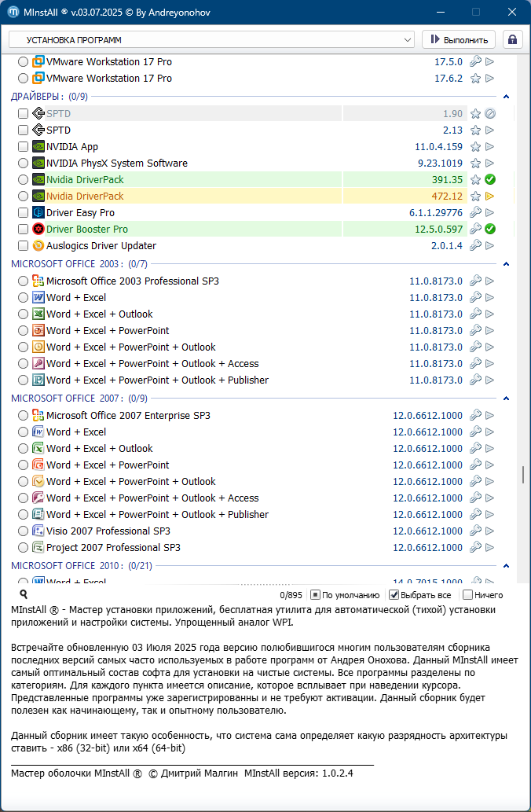531x812 pixels.
Task: Uncheck the 'Выбрать все' checkbox
Action: [394, 595]
